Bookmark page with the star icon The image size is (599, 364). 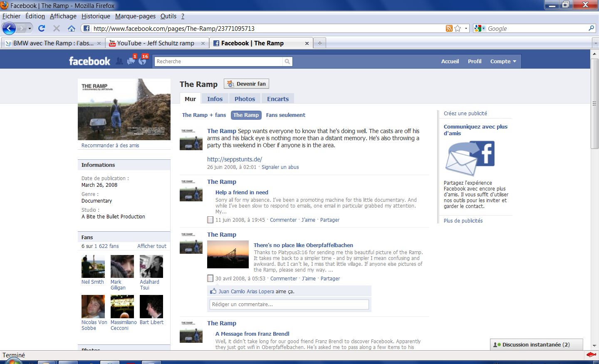pos(458,28)
